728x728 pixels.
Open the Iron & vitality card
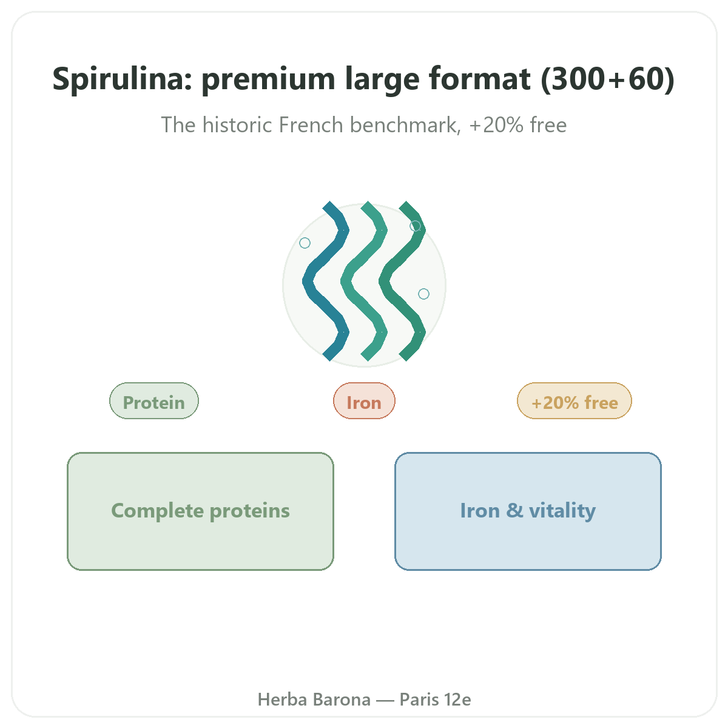point(528,511)
